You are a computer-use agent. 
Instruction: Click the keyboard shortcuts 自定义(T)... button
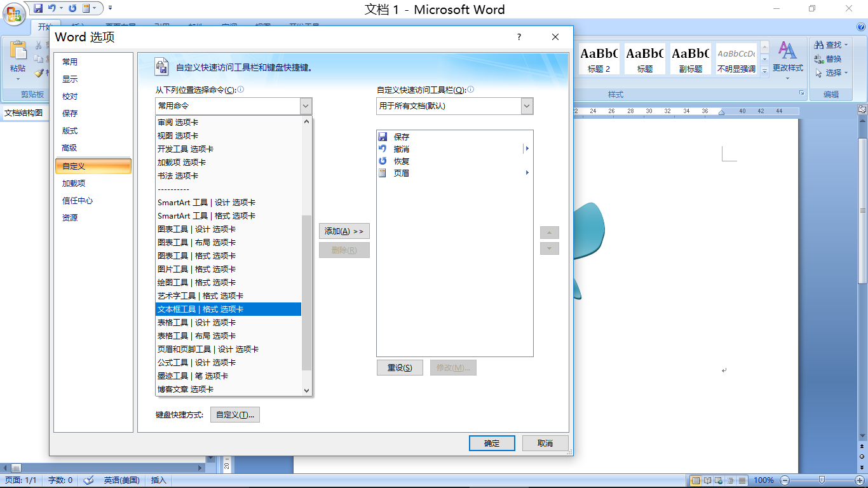click(x=235, y=415)
